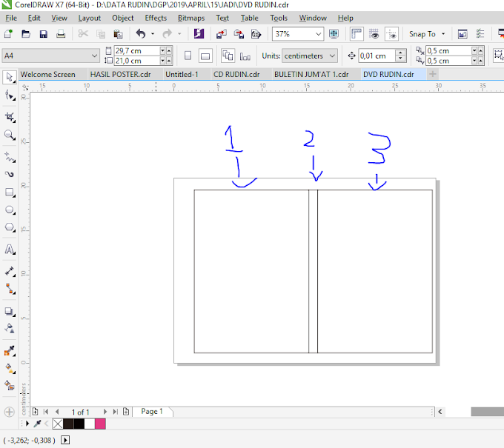Select the Connector tool
The height and width of the screenshot is (448, 504).
click(10, 289)
